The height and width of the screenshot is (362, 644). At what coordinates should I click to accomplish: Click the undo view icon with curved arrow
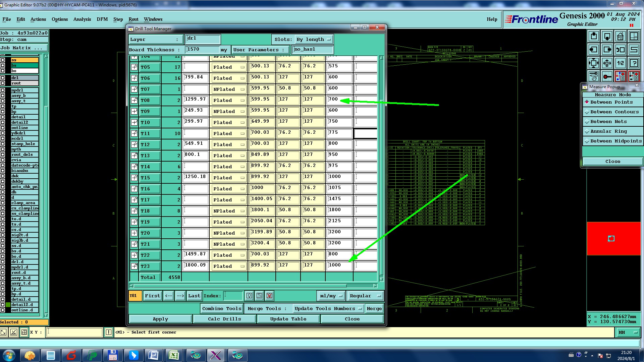click(x=620, y=50)
